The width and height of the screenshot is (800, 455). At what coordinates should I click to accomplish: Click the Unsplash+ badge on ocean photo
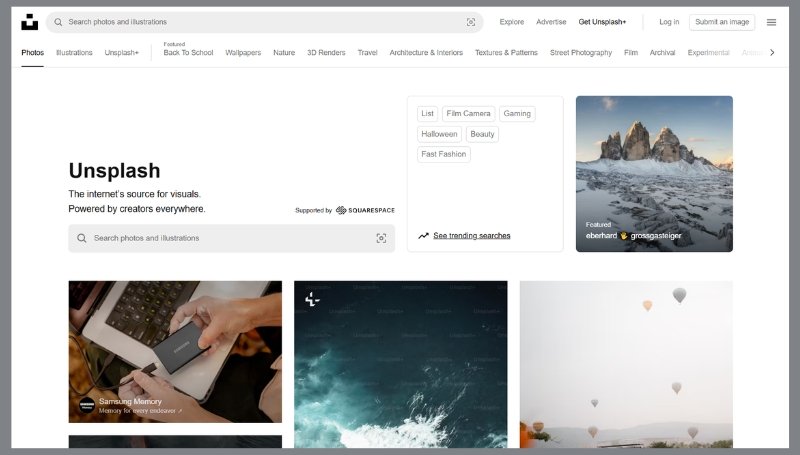pos(312,299)
